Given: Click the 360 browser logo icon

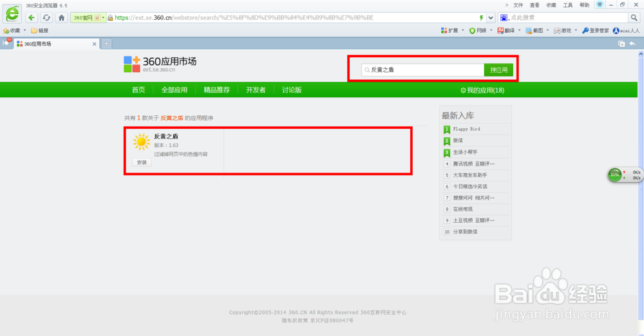Looking at the screenshot, I should click(x=12, y=14).
